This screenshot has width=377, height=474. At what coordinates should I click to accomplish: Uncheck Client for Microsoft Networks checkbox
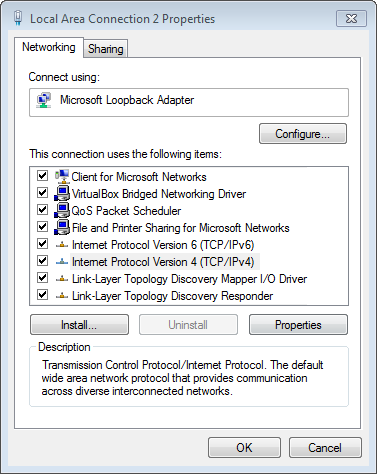click(42, 176)
